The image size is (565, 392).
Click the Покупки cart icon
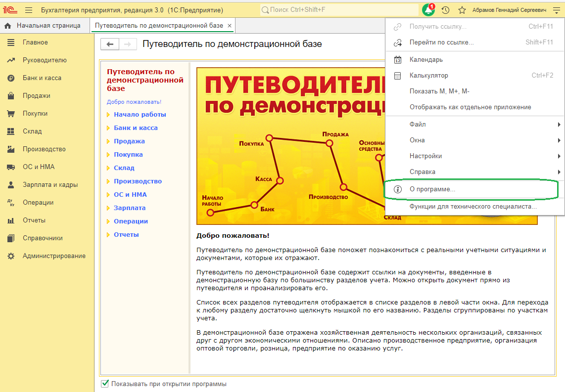pos(11,113)
